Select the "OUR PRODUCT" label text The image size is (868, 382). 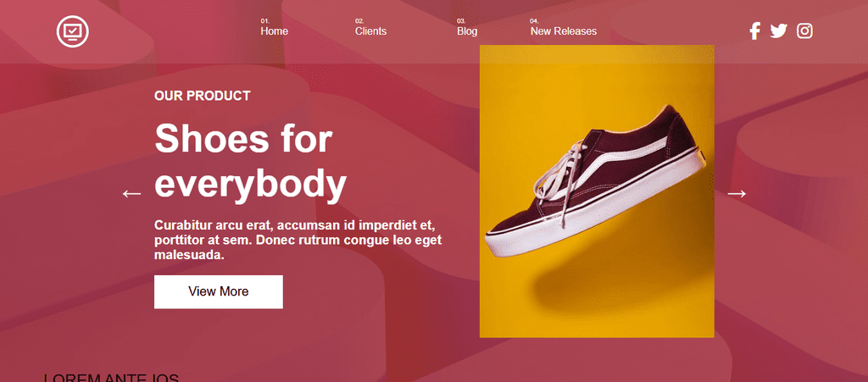pos(203,96)
